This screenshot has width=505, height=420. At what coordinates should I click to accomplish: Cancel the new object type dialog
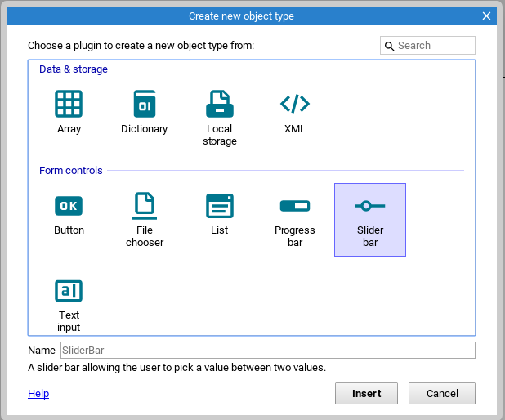[x=442, y=393]
